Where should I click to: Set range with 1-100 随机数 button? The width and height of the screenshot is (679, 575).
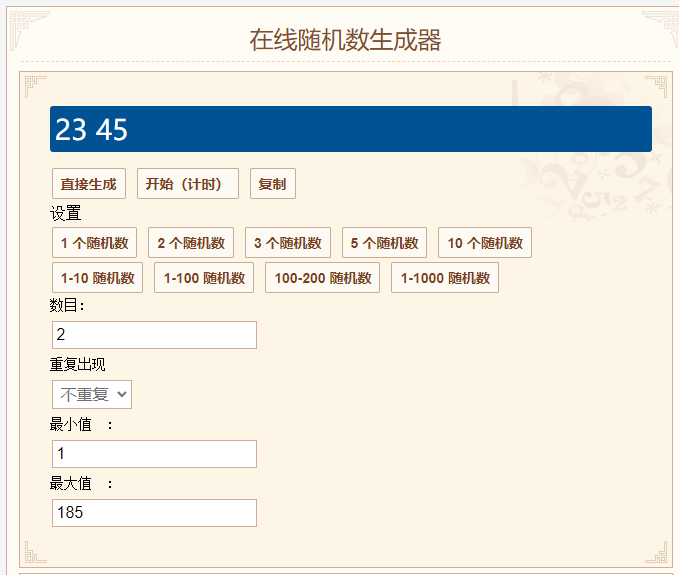coord(204,278)
